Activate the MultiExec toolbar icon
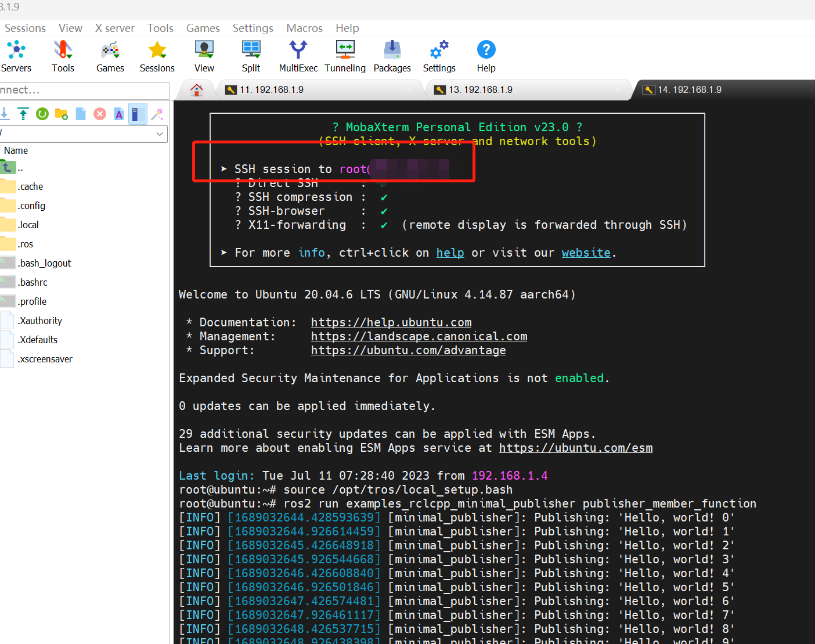The width and height of the screenshot is (815, 644). [298, 56]
